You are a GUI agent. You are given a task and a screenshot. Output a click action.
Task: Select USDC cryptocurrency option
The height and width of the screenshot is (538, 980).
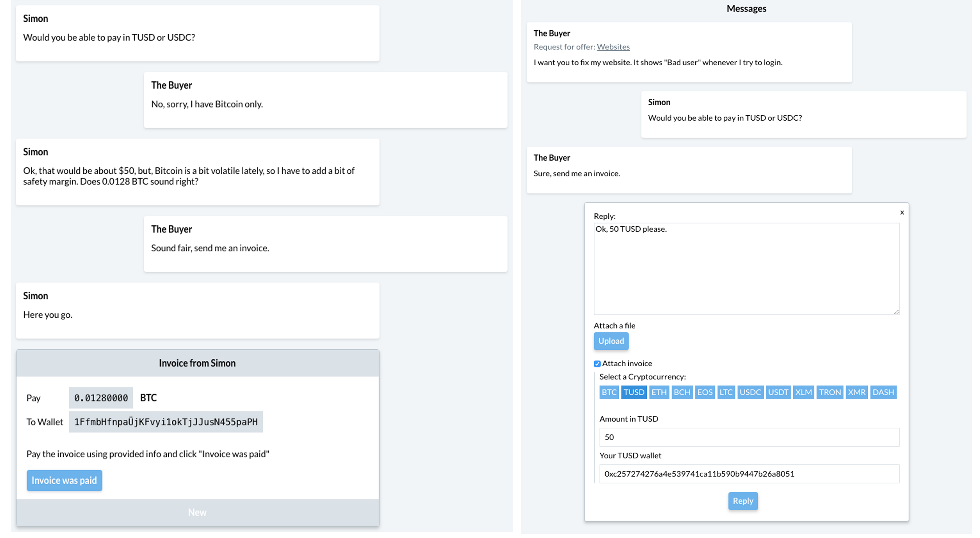coord(749,392)
